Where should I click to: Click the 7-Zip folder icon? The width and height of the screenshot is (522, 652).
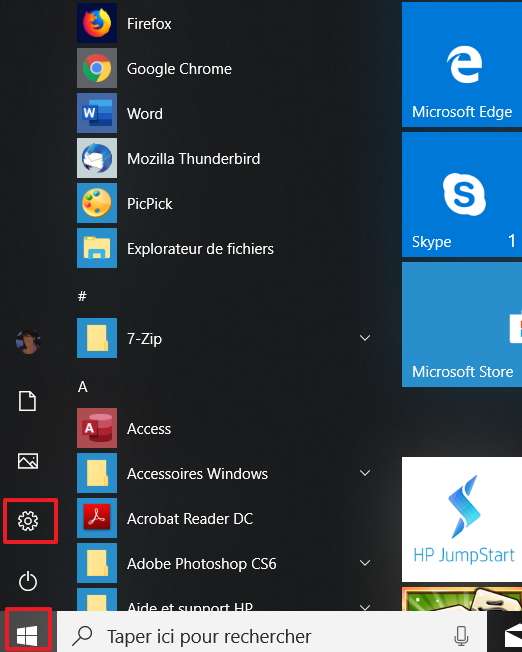point(97,338)
